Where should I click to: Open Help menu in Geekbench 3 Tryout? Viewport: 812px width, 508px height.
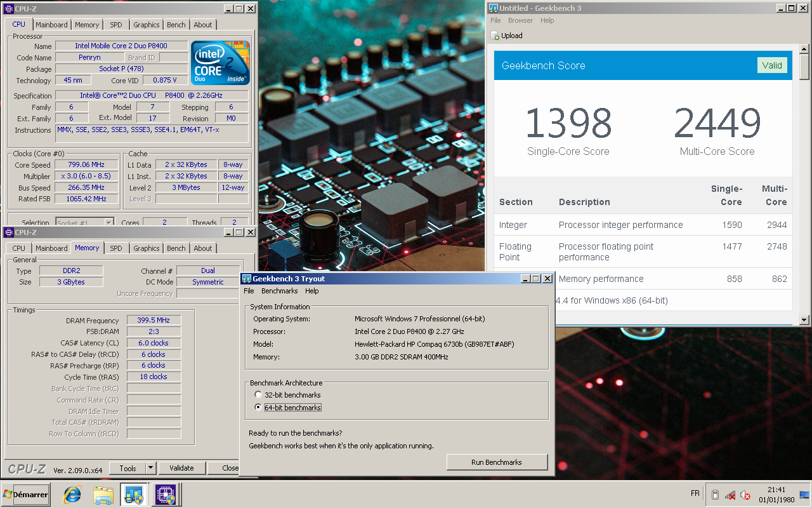(x=311, y=291)
